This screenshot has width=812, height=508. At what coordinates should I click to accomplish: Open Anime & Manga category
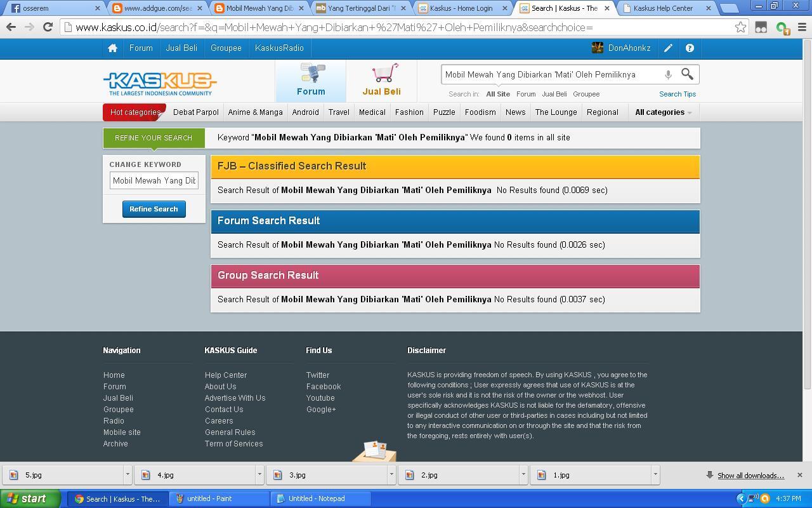coord(255,112)
